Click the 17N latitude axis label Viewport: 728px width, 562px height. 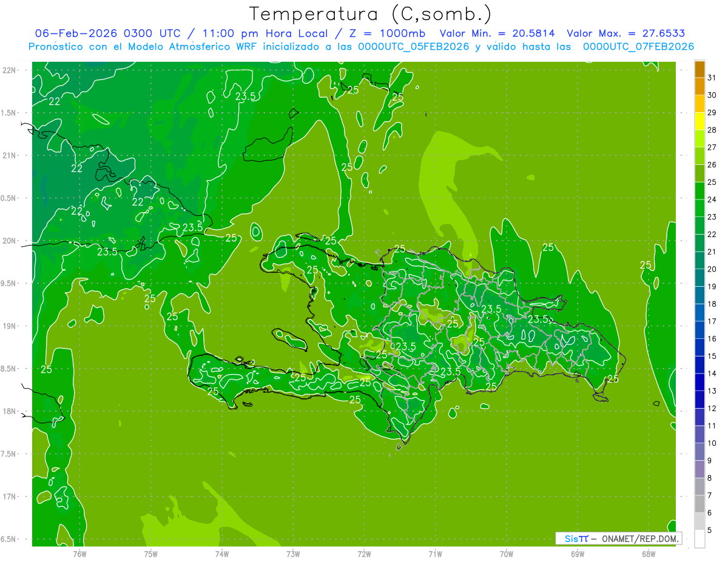point(9,497)
